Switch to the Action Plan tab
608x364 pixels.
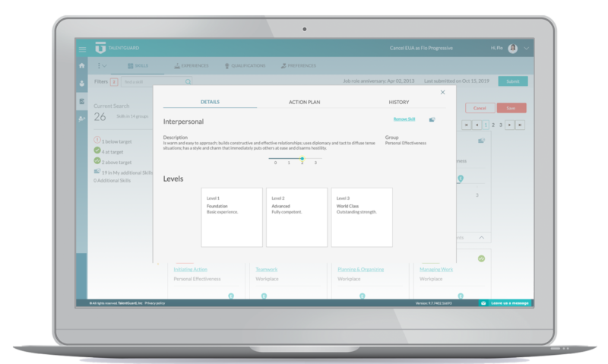[305, 103]
